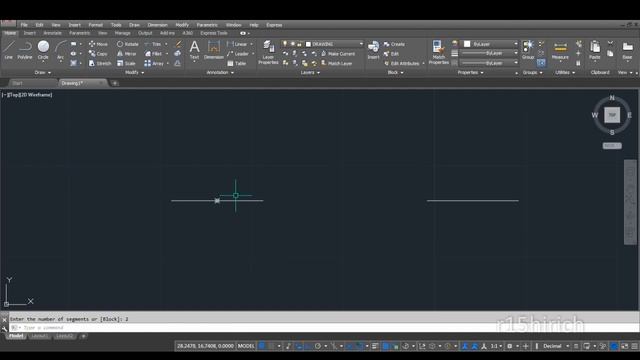Expand the Layers panel
The image size is (640, 360).
point(310,73)
